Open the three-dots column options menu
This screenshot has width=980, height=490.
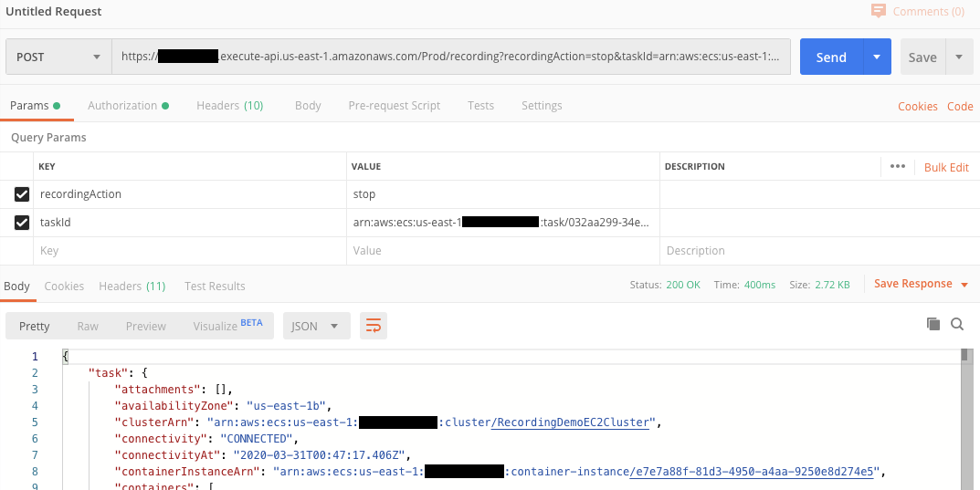[x=898, y=166]
